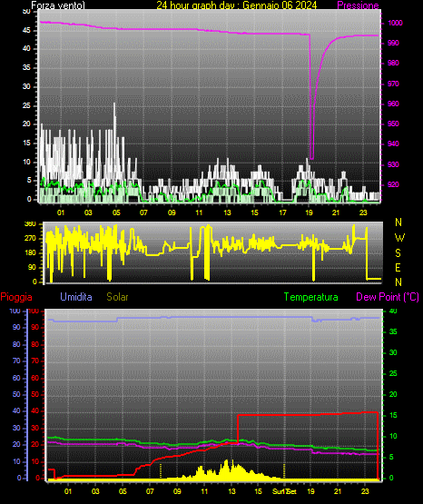Click the E compass direction label
This screenshot has height=504, width=423.
coord(398,267)
